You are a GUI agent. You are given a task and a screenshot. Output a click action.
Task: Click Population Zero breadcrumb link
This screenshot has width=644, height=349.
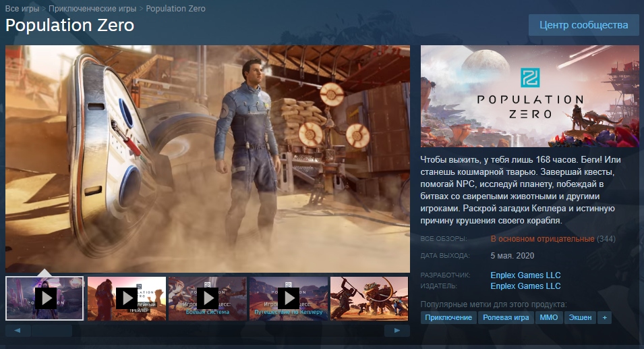[x=176, y=9]
